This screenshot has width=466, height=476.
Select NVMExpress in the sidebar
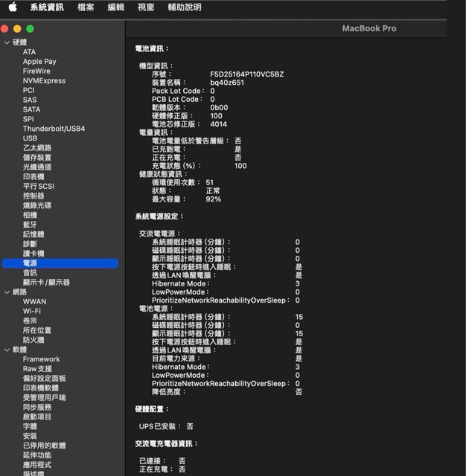tap(44, 81)
